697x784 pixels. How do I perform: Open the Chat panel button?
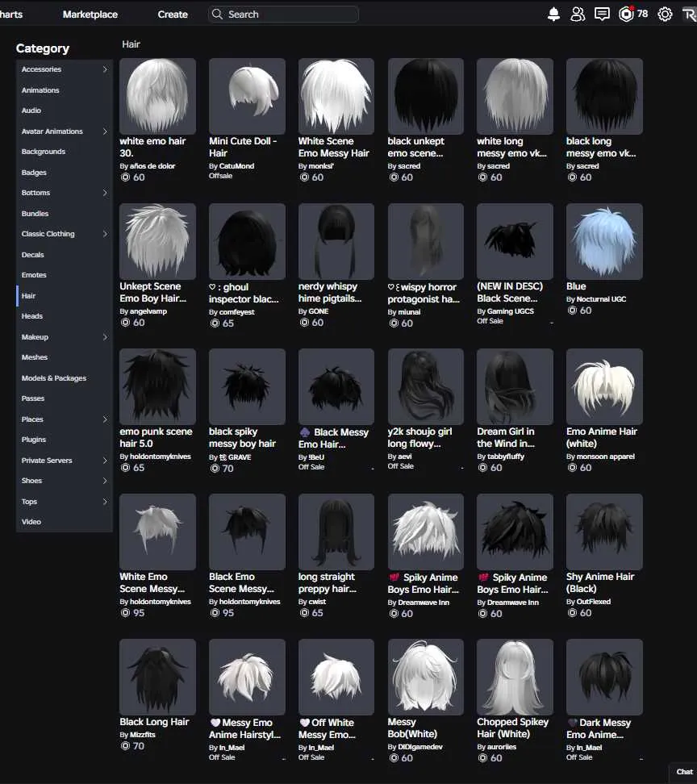click(x=684, y=772)
